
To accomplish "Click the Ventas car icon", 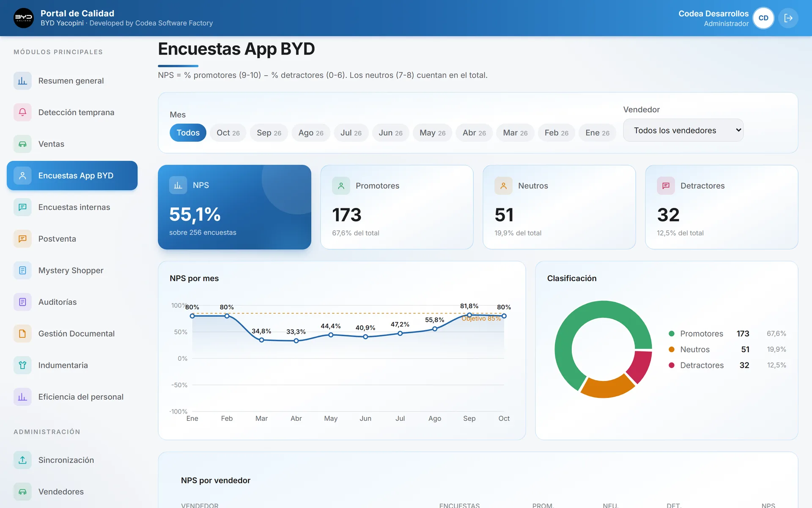I will coord(22,144).
